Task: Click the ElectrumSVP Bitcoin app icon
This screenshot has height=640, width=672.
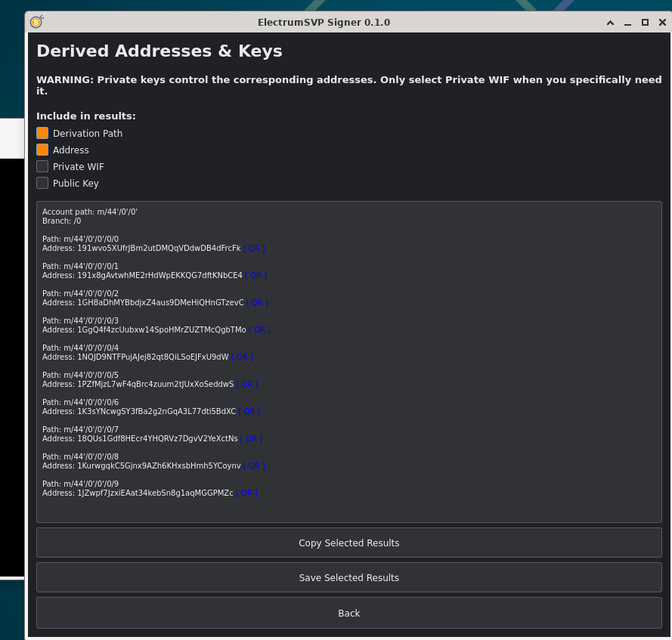Action: pos(37,21)
